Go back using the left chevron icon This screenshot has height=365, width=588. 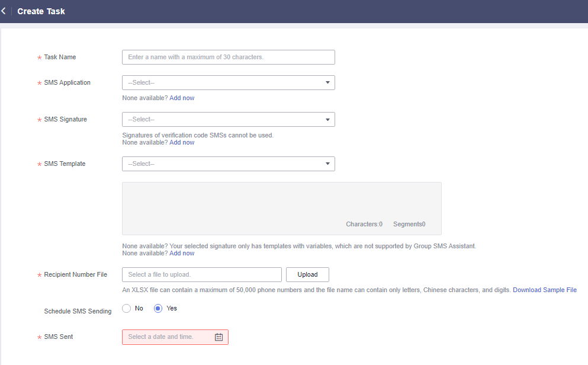(x=4, y=11)
